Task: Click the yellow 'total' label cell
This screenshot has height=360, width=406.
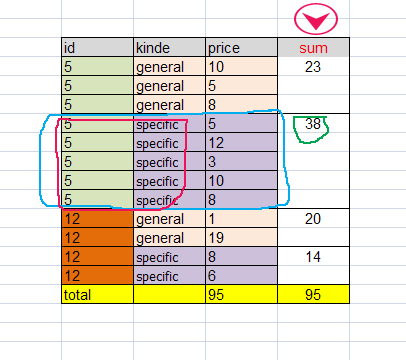Action: 97,294
